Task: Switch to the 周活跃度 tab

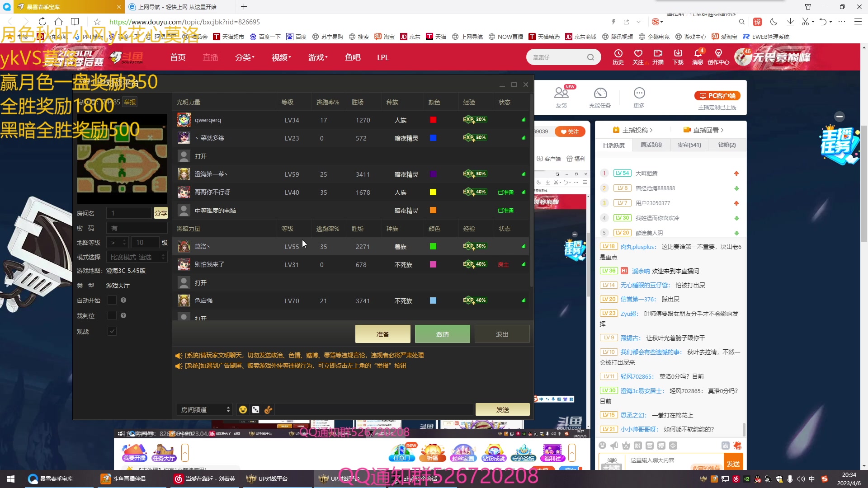Action: tap(651, 145)
